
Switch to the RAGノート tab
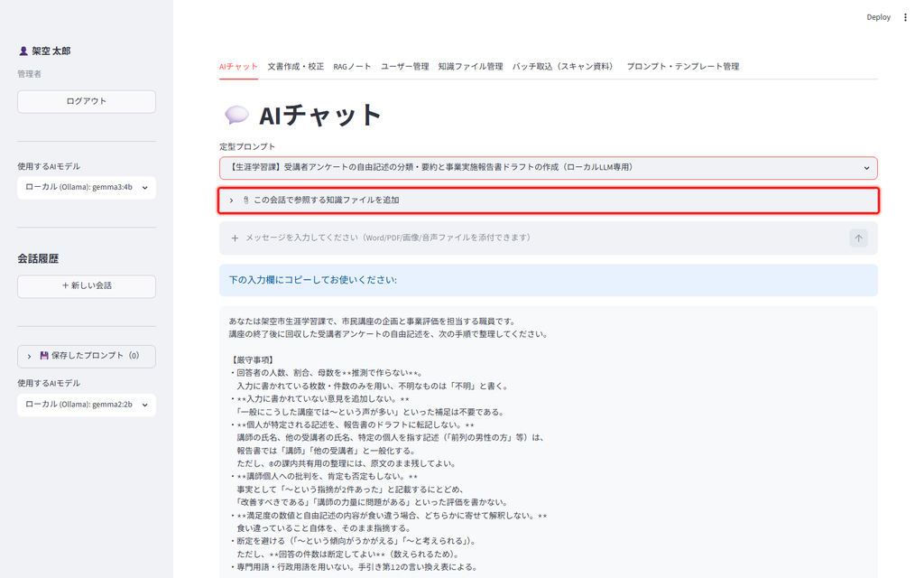point(352,67)
